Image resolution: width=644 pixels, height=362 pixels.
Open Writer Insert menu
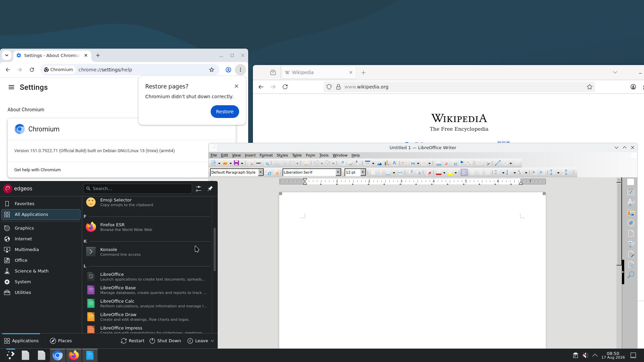[250, 155]
